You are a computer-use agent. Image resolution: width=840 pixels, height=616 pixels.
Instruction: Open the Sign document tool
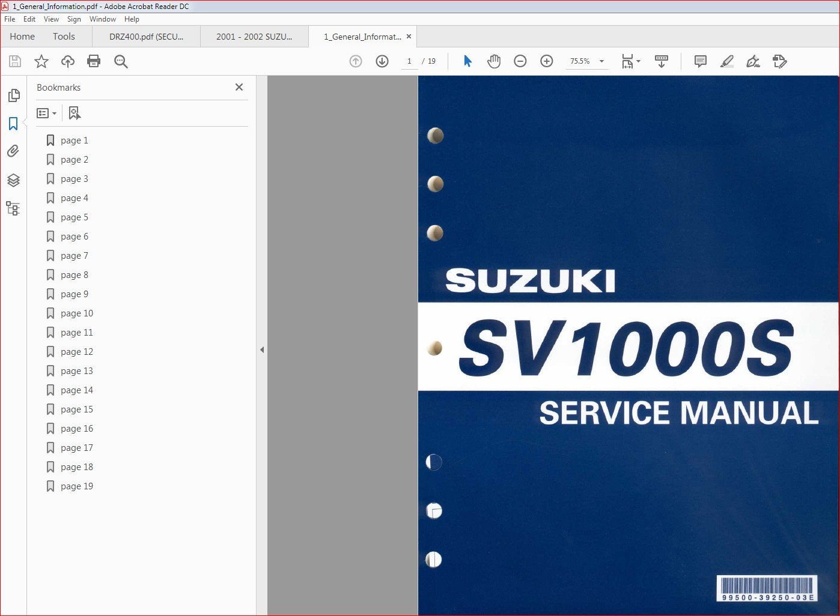753,61
